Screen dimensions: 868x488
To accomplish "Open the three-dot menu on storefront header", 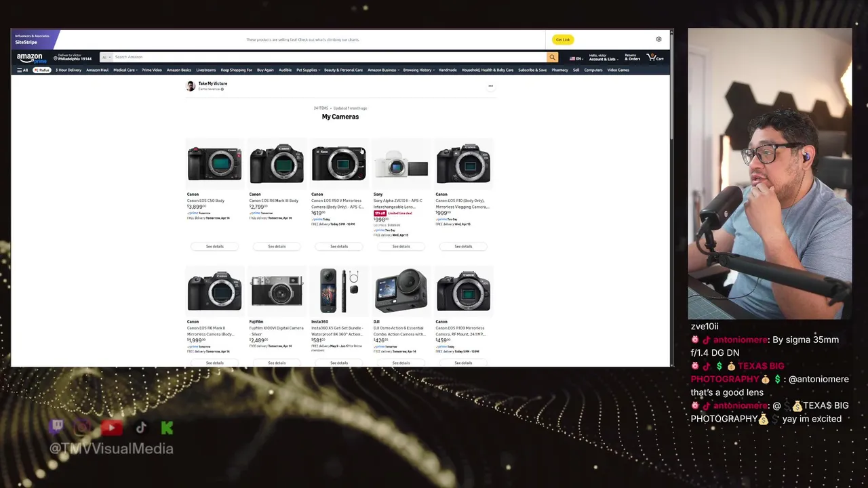I will pyautogui.click(x=490, y=86).
